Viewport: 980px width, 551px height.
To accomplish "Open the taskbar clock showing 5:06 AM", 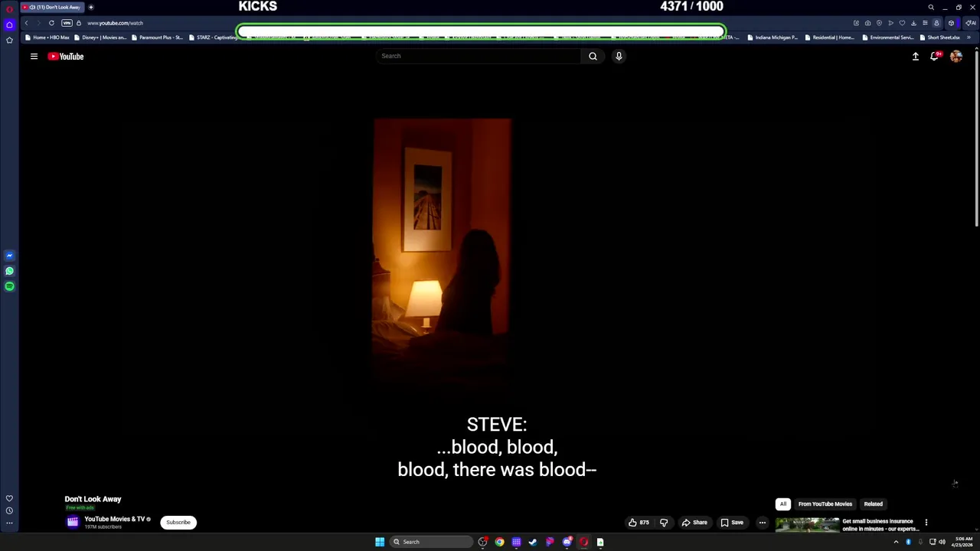I will coord(962,542).
